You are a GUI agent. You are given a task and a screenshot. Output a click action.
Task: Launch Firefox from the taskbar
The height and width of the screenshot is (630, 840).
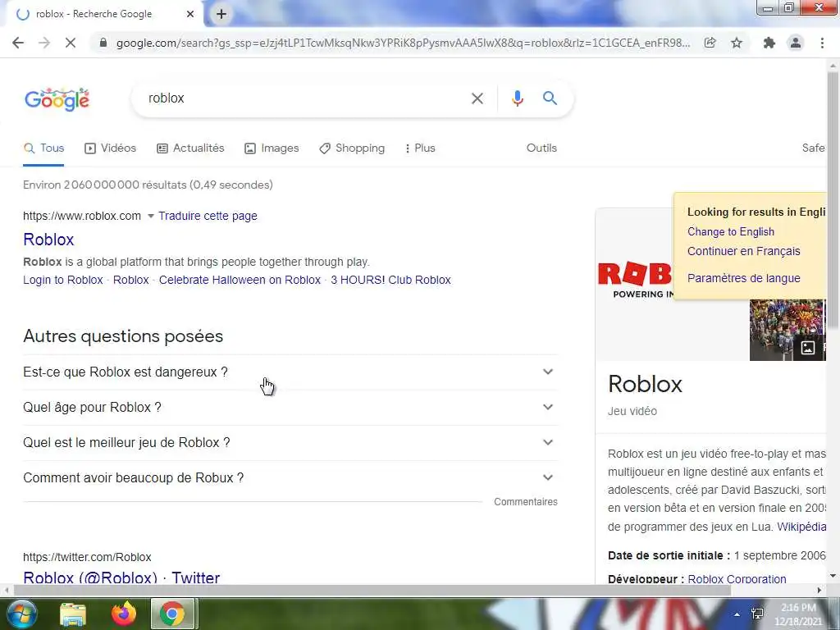(x=124, y=614)
